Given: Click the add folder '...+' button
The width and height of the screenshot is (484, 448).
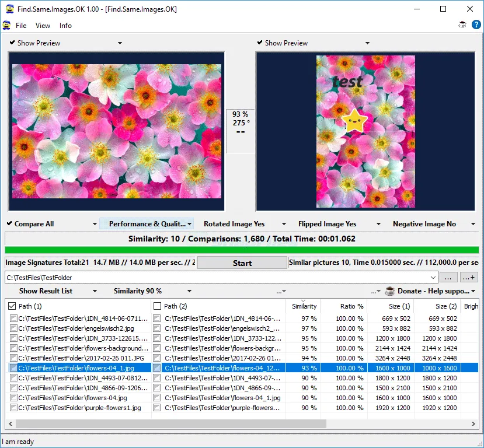Looking at the screenshot, I should pos(469,277).
